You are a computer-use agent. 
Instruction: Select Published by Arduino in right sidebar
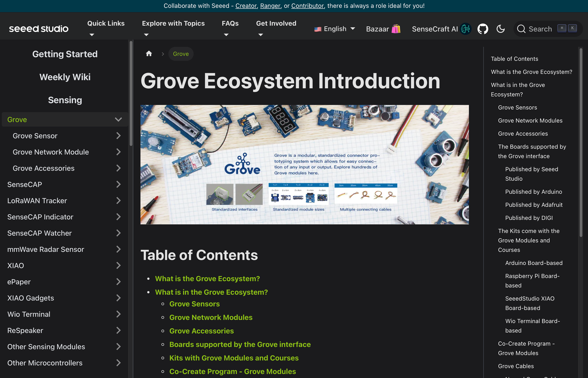[x=534, y=192]
